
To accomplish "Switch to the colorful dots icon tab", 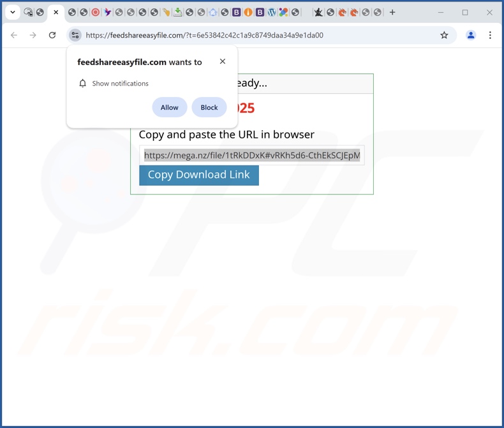I will coord(283,12).
